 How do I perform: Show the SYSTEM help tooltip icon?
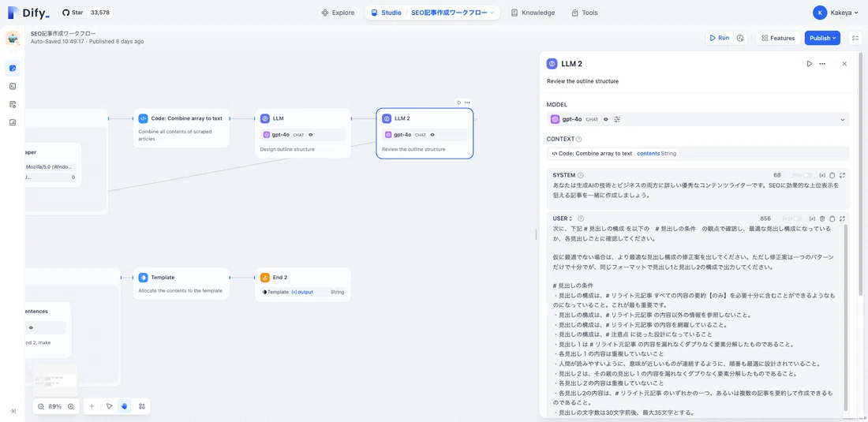pyautogui.click(x=580, y=175)
